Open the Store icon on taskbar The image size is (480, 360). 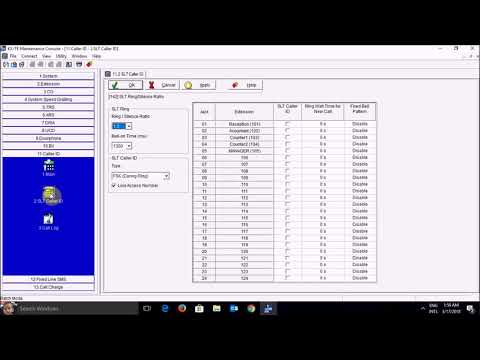(x=199, y=309)
